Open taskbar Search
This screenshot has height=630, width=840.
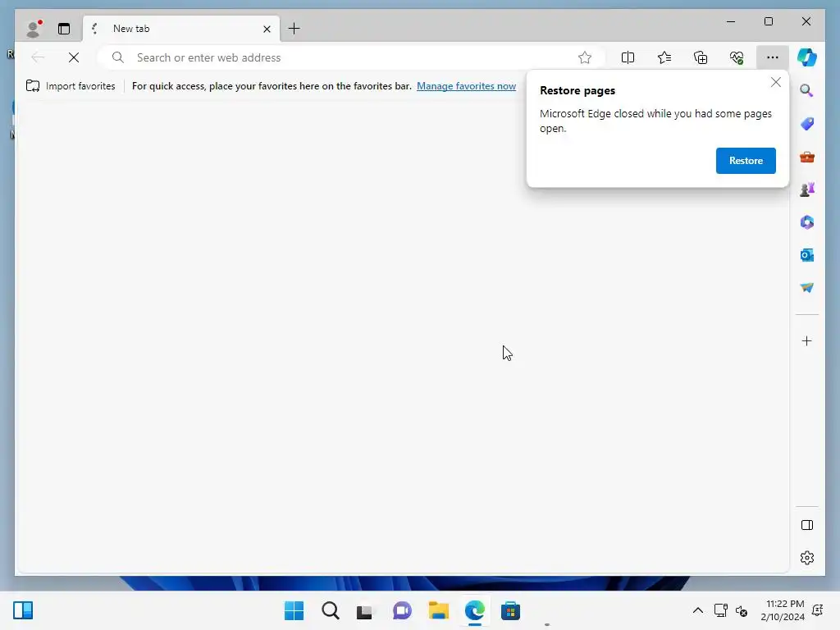coord(331,610)
